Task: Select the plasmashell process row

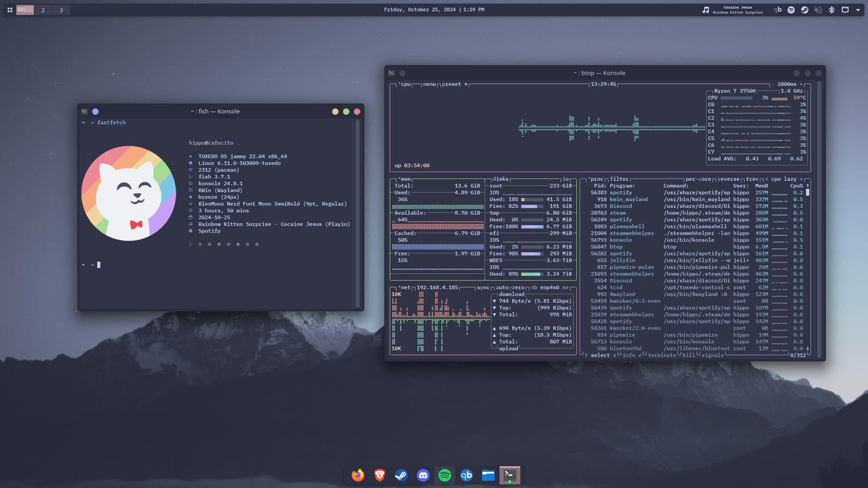Action: (696, 226)
